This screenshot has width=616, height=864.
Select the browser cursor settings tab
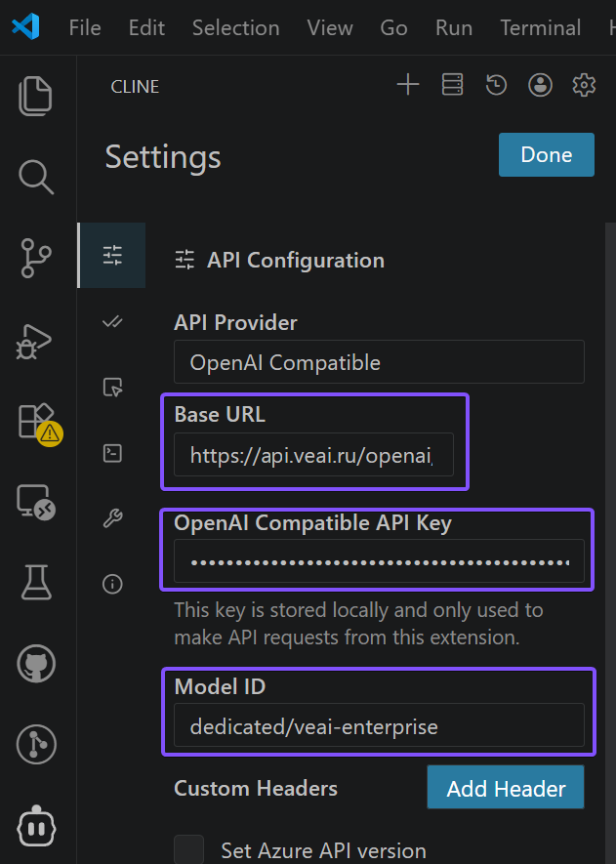(x=112, y=388)
